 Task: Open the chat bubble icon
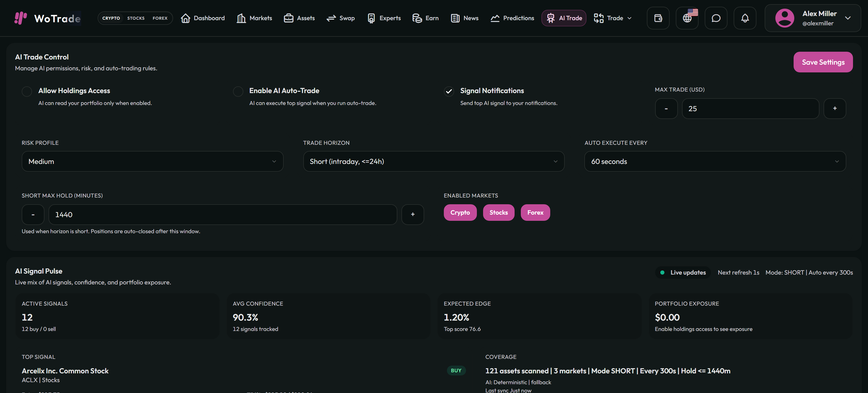pos(716,18)
